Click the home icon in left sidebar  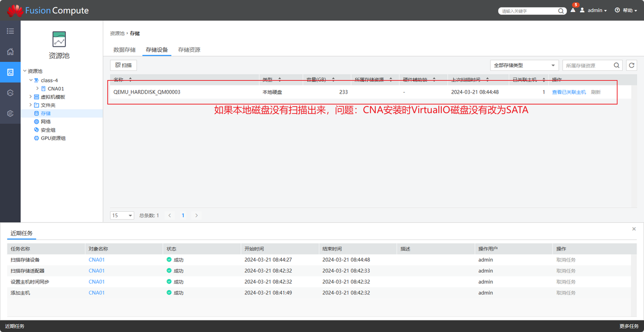(x=10, y=52)
